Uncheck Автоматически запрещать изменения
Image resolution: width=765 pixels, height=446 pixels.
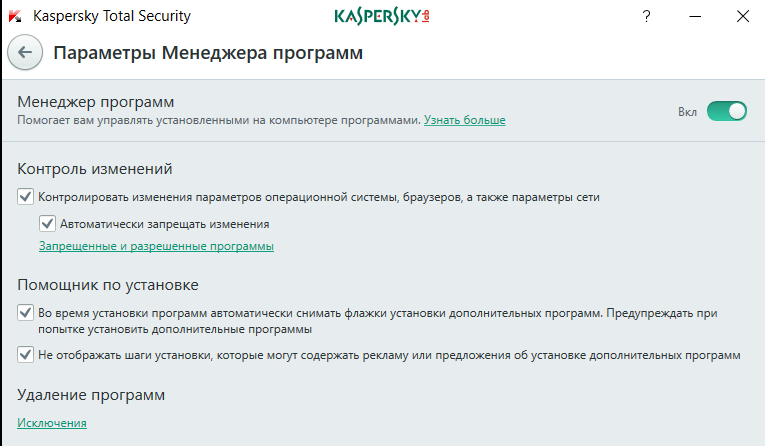pyautogui.click(x=47, y=223)
